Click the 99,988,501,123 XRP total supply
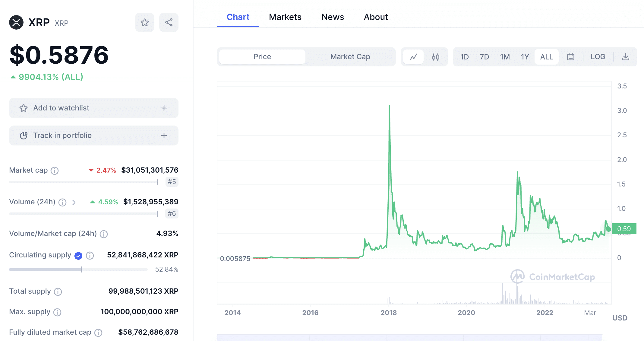The image size is (644, 341). point(143,291)
